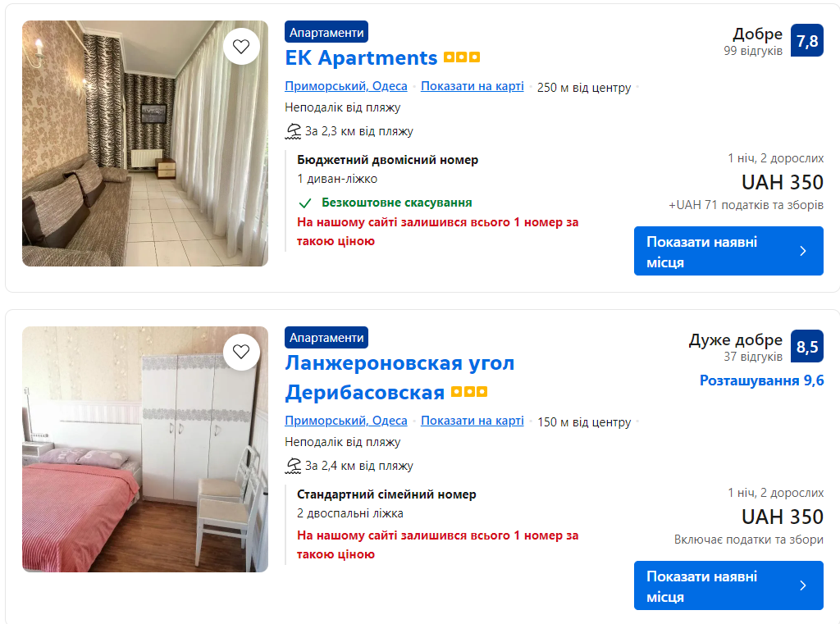
Task: Show EK Apartments on the map
Action: coord(472,86)
